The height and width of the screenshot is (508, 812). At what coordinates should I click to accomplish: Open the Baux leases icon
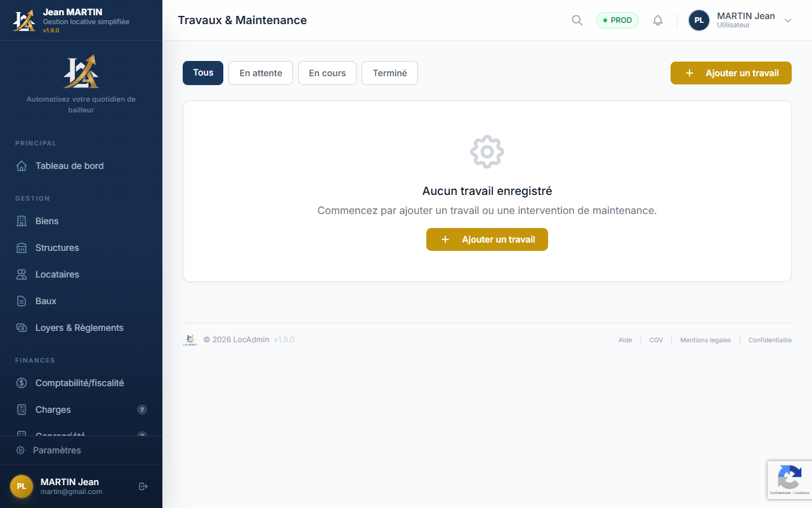[x=22, y=301]
